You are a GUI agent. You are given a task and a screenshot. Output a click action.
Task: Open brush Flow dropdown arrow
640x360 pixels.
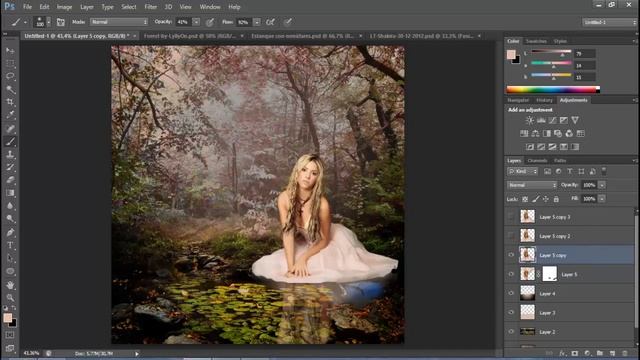[x=257, y=22]
